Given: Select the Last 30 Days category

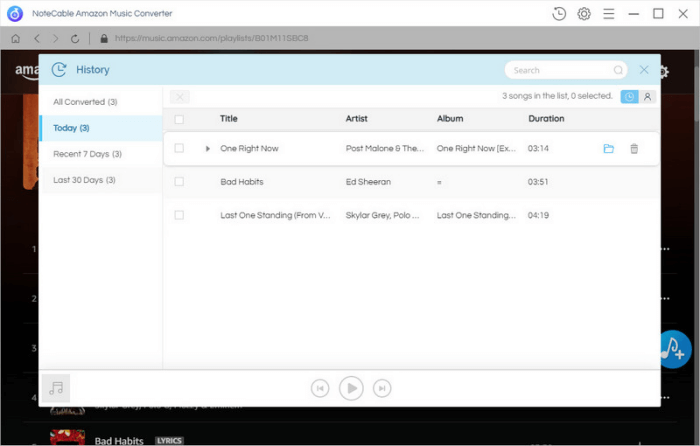Looking at the screenshot, I should (101, 180).
